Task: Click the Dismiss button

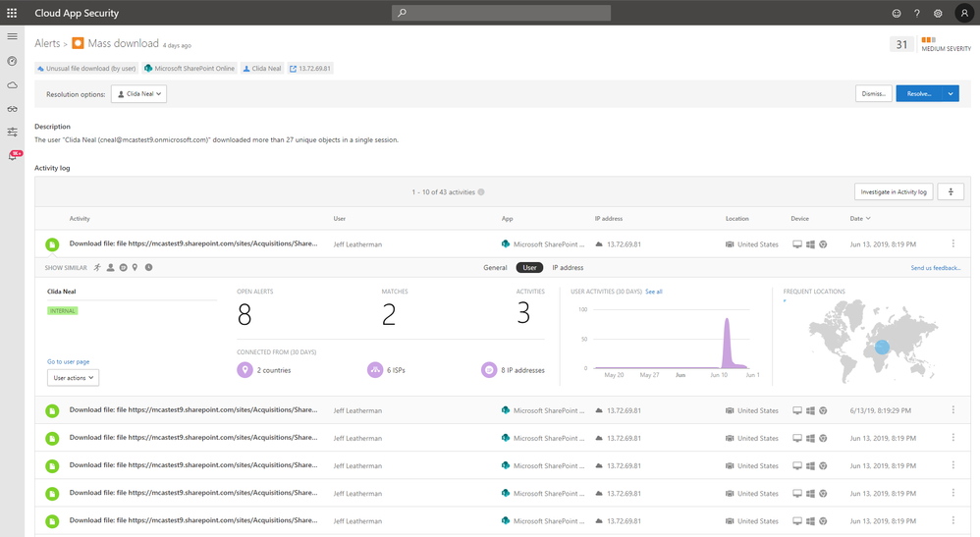Action: 873,94
